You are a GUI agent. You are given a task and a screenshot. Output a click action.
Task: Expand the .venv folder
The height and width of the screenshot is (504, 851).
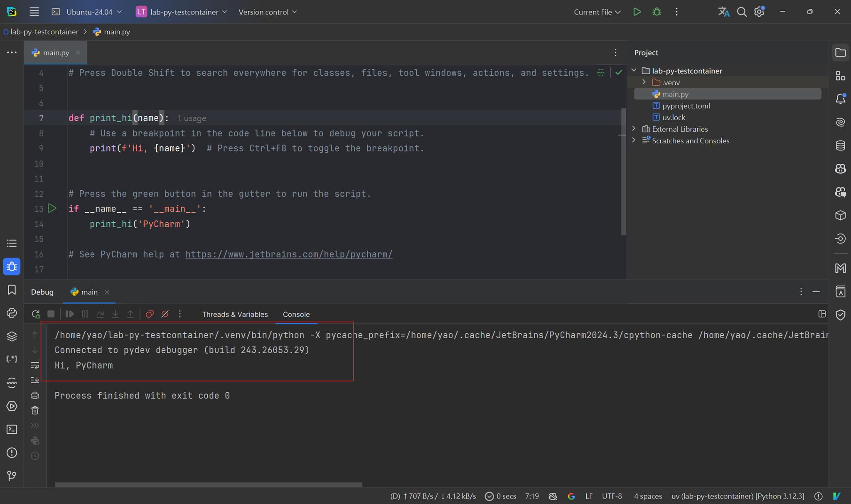click(644, 82)
